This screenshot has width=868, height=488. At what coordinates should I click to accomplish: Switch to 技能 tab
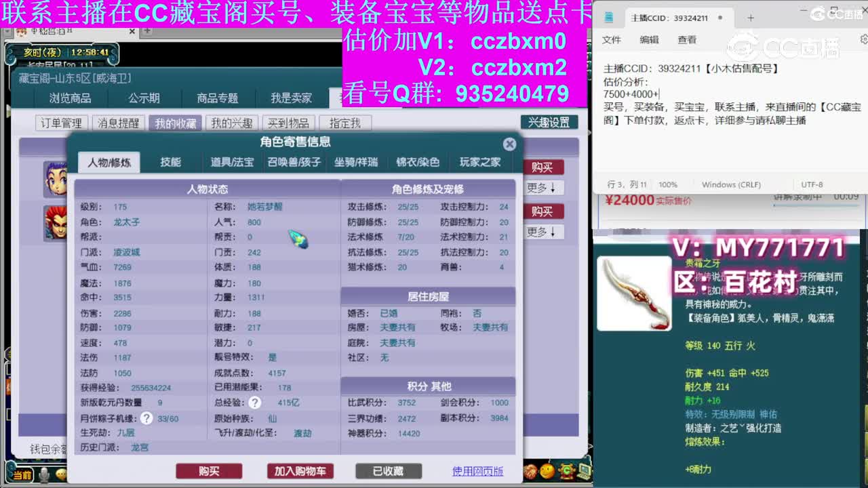171,163
